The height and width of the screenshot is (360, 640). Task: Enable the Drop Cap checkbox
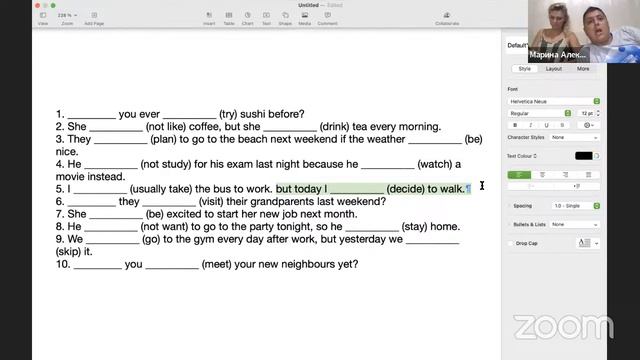tap(510, 243)
